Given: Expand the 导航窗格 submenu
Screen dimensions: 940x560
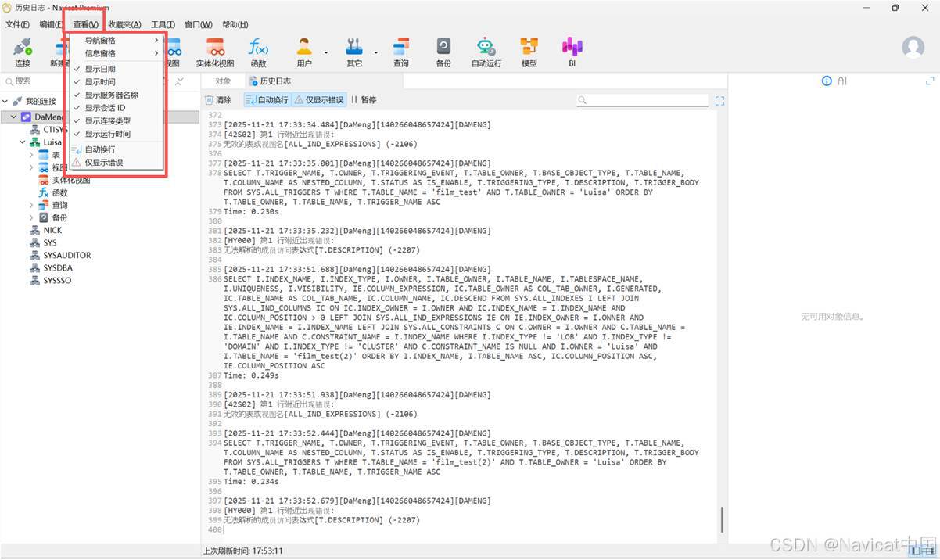Looking at the screenshot, I should (117, 40).
